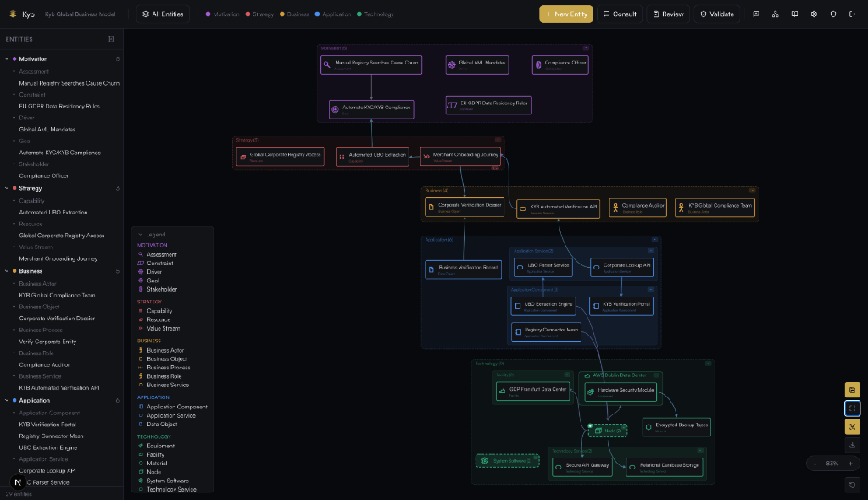The image size is (868, 500).
Task: Collapse the Strategy tree group
Action: point(7,188)
